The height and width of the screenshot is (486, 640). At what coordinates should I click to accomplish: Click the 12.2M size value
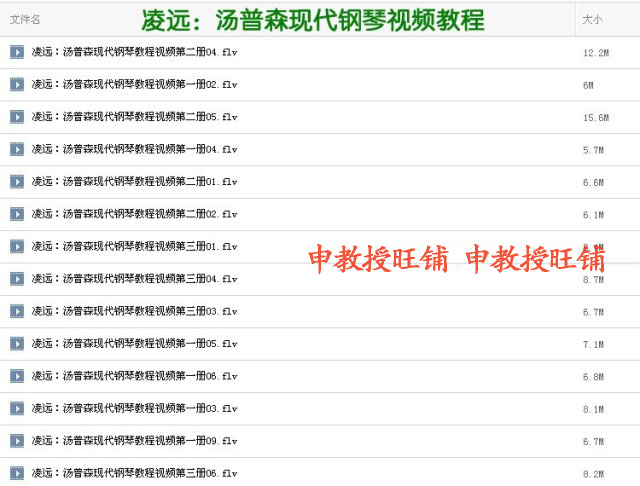point(596,53)
